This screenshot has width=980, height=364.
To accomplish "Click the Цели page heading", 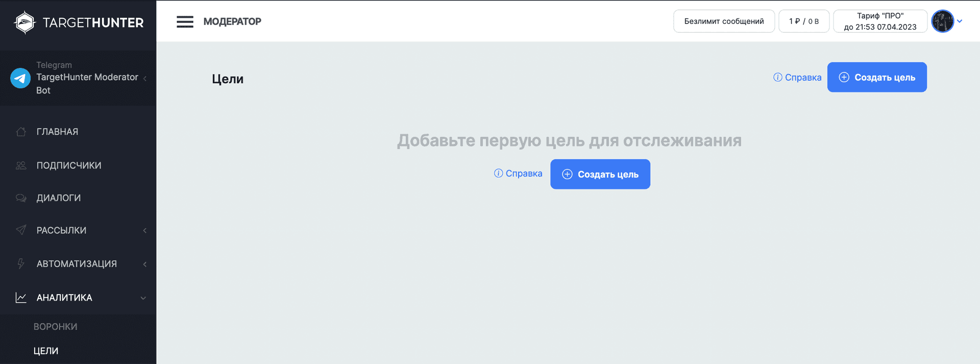I will (x=228, y=79).
